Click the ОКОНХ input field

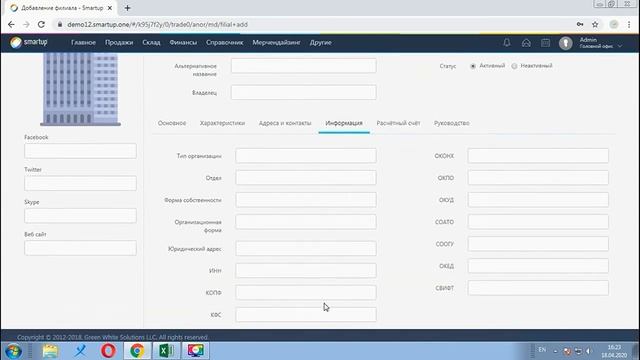coord(538,156)
